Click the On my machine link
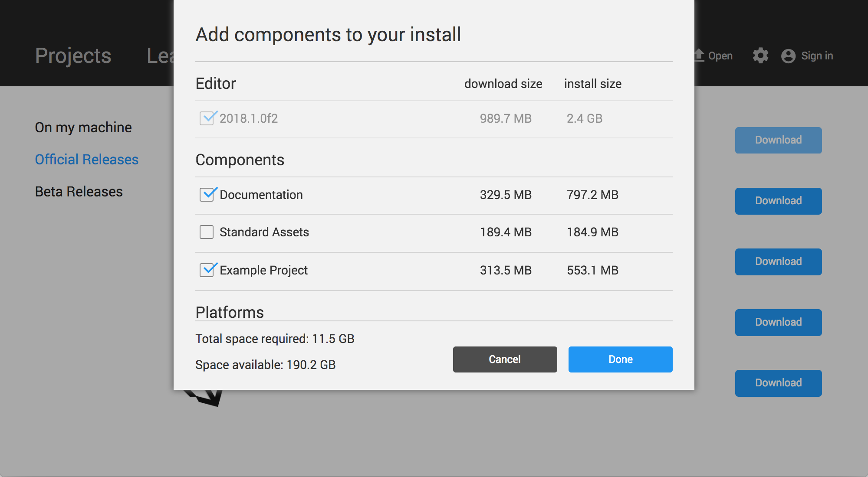 tap(83, 127)
